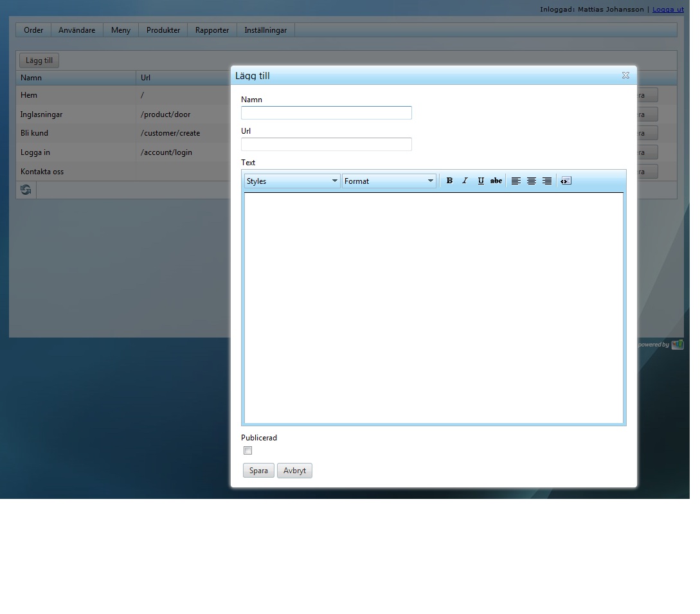Open the Inställningar menu item
This screenshot has width=700, height=614.
pos(265,30)
